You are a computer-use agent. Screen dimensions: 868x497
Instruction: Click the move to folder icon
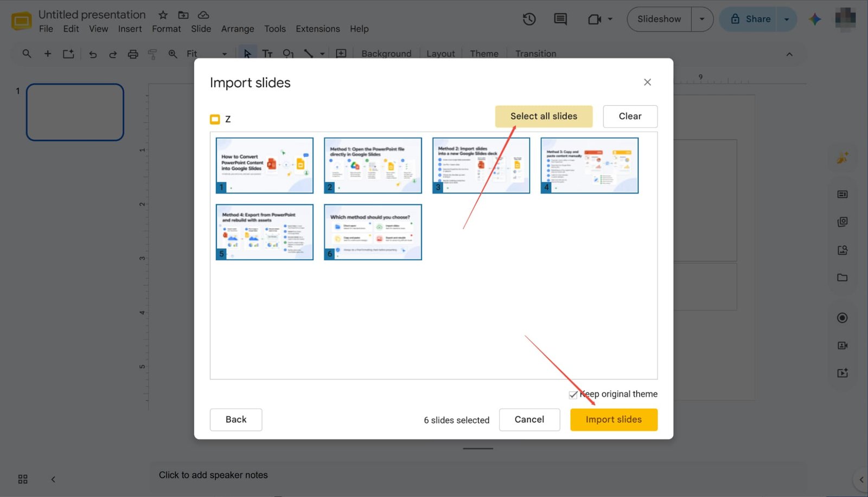click(x=183, y=15)
